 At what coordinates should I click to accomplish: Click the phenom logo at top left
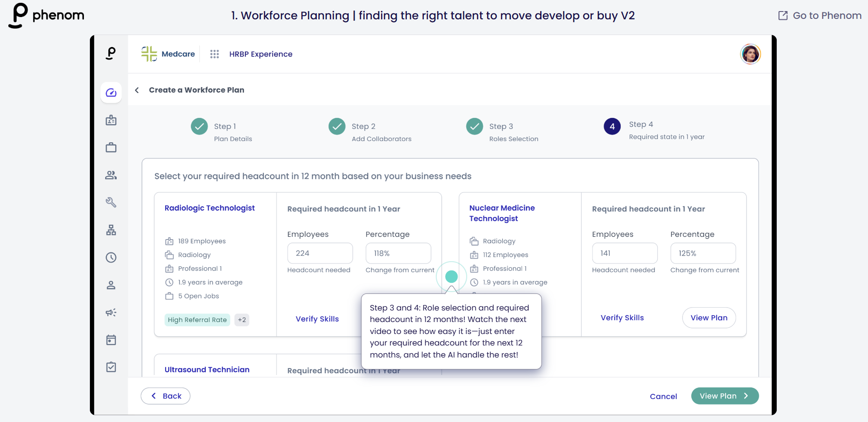(46, 15)
